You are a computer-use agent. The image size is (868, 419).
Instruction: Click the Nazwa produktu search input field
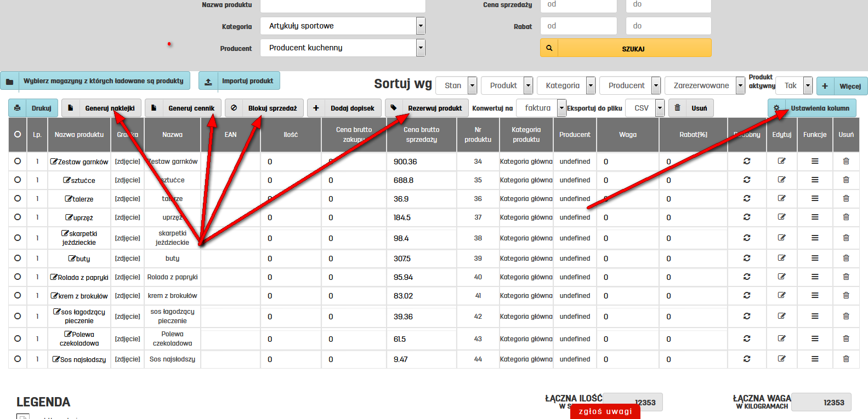click(343, 5)
